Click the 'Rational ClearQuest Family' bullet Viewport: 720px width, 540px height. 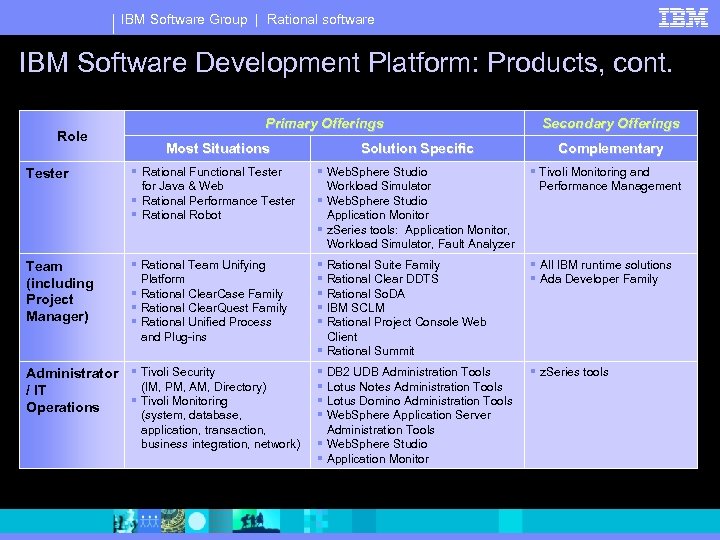click(x=214, y=308)
